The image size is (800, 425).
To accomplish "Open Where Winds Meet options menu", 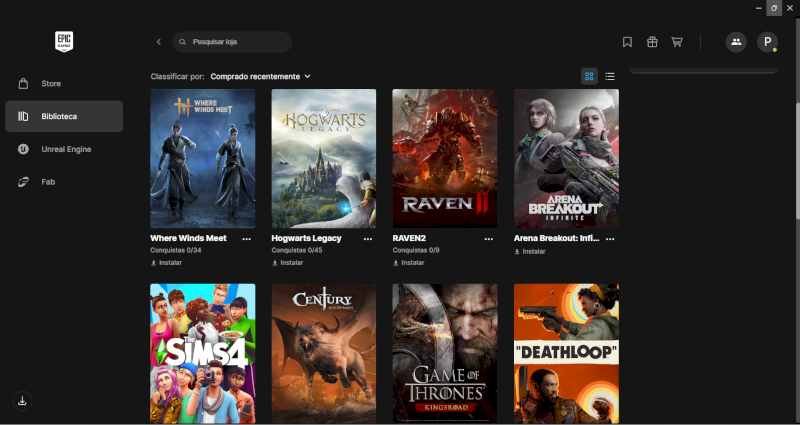I will click(x=246, y=239).
